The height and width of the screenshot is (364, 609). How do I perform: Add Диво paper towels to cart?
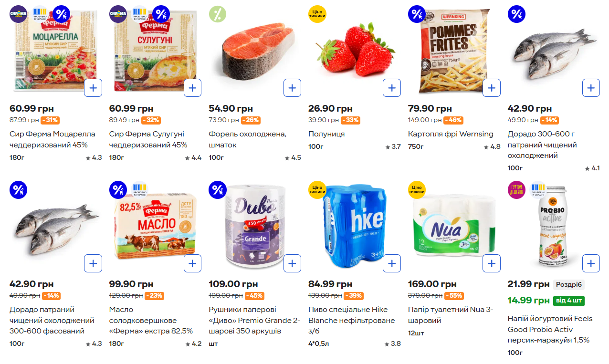[x=292, y=263]
